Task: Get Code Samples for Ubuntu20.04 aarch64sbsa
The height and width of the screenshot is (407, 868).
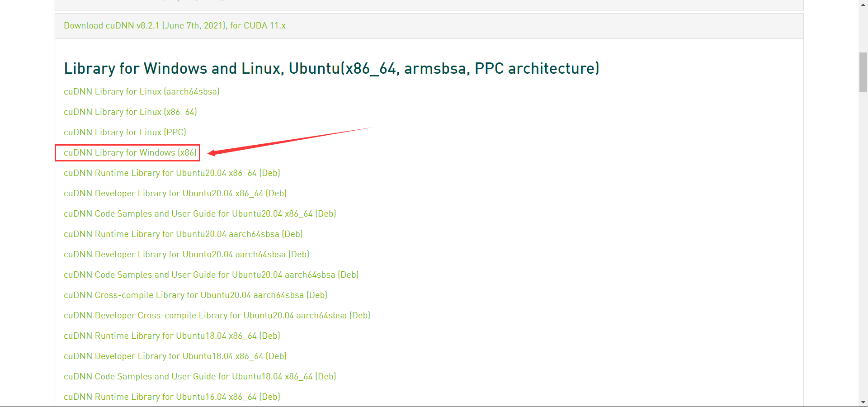Action: (211, 275)
